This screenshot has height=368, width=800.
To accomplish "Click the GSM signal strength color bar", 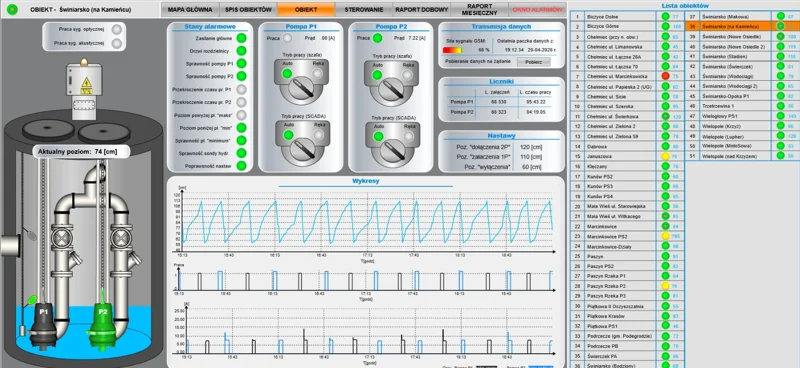I will point(452,50).
